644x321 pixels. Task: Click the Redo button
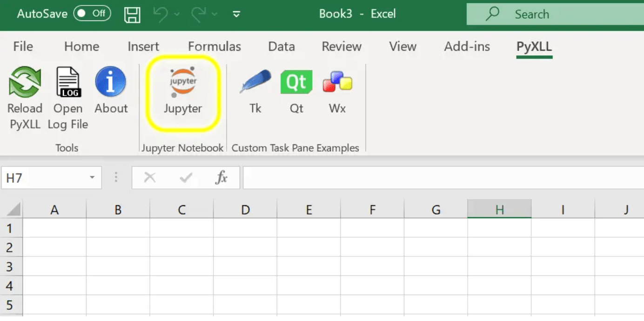click(199, 14)
